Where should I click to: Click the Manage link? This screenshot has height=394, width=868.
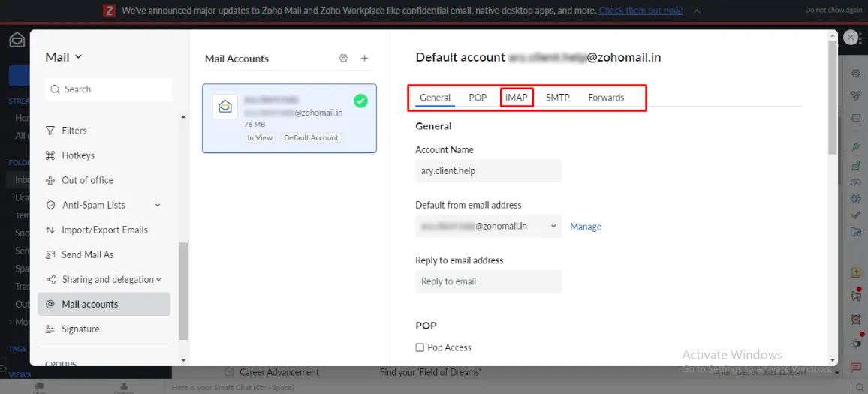click(x=586, y=227)
